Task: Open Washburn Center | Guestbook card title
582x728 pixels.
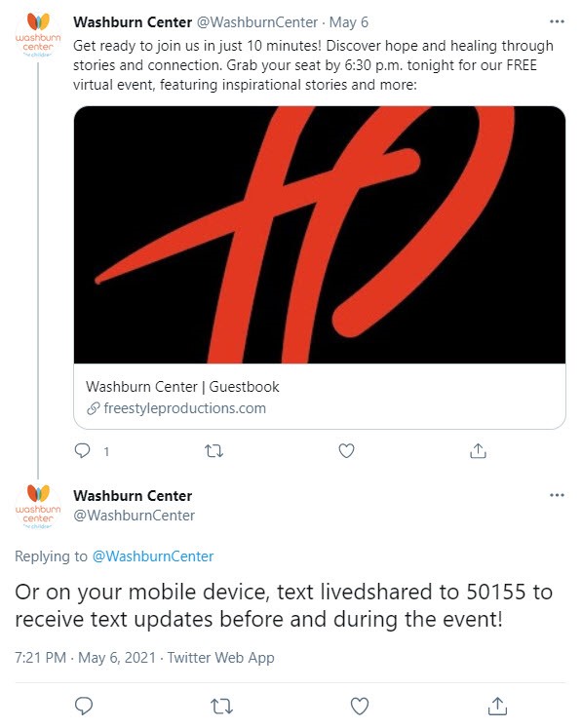Action: 182,387
